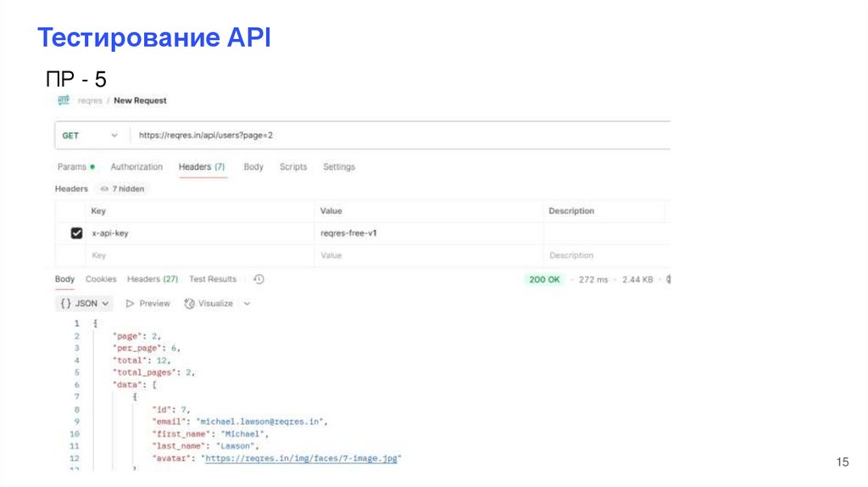868x487 pixels.
Task: Open the dropdown arrow next to Visualize
Action: point(247,304)
